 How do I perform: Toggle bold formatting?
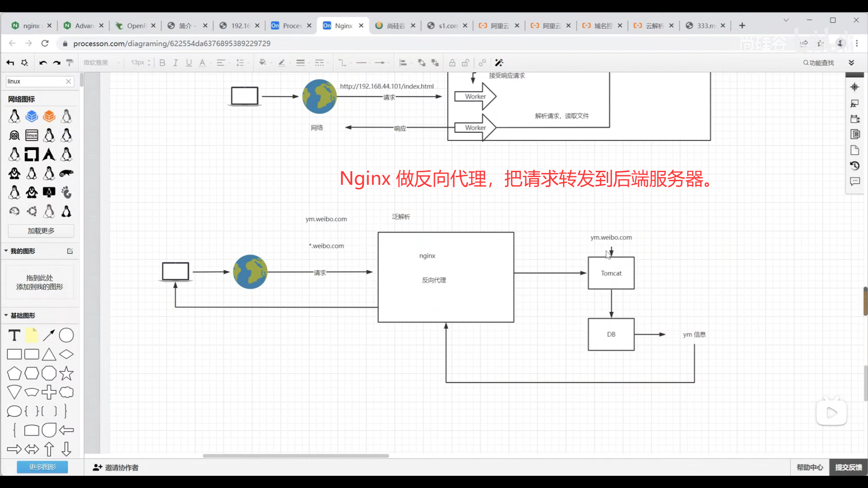162,63
